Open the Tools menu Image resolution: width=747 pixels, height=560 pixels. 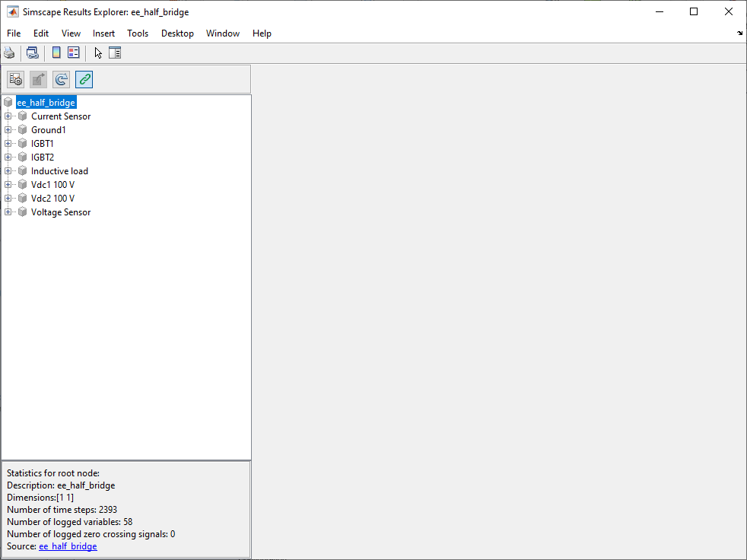coord(138,33)
